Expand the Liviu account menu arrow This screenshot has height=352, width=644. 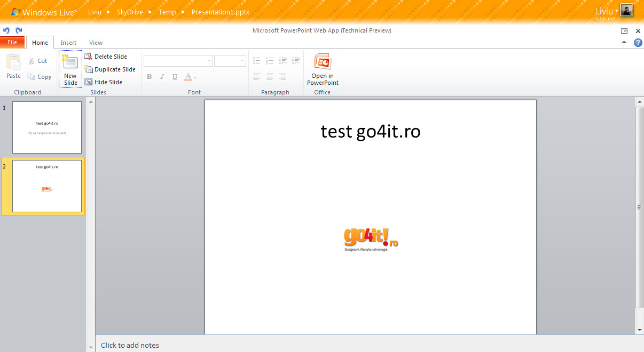[617, 10]
